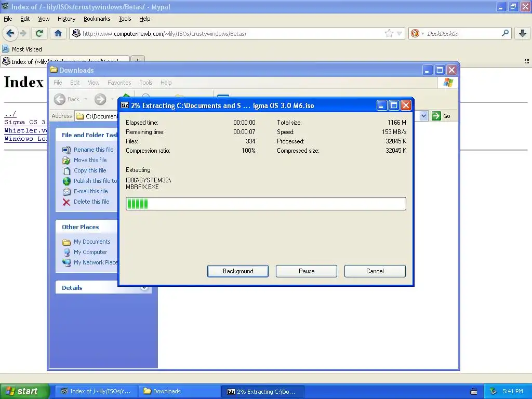This screenshot has width=532, height=399.
Task: Cancel the 7-Zip extraction
Action: pos(375,271)
